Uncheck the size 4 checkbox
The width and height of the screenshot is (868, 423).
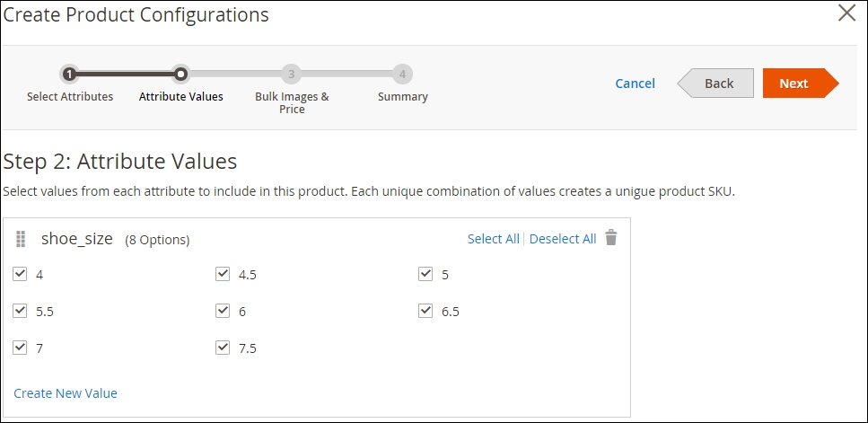pos(20,275)
